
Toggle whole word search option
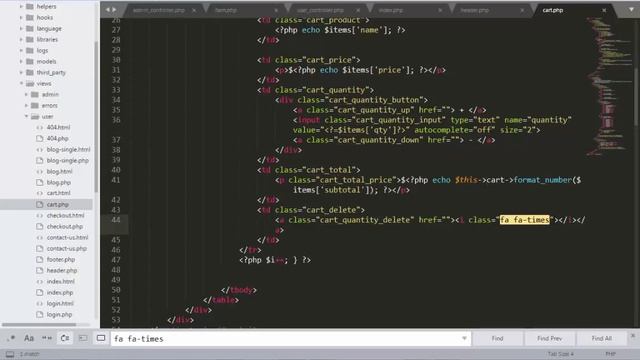point(47,338)
